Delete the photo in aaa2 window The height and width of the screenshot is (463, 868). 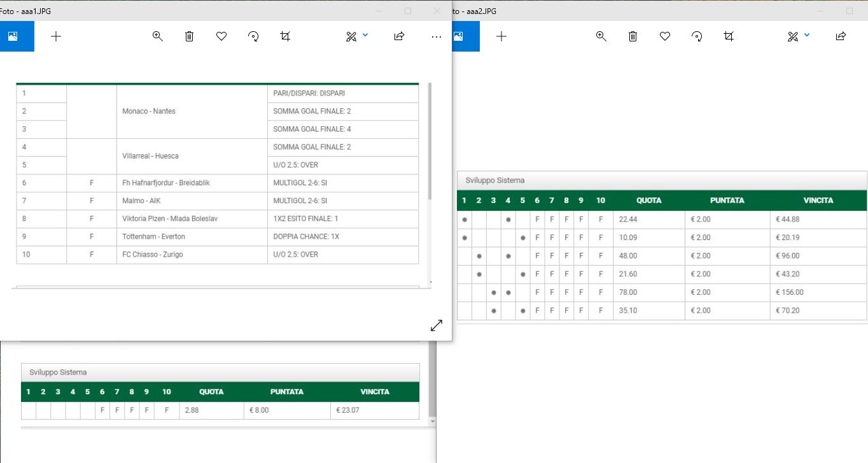[x=633, y=36]
